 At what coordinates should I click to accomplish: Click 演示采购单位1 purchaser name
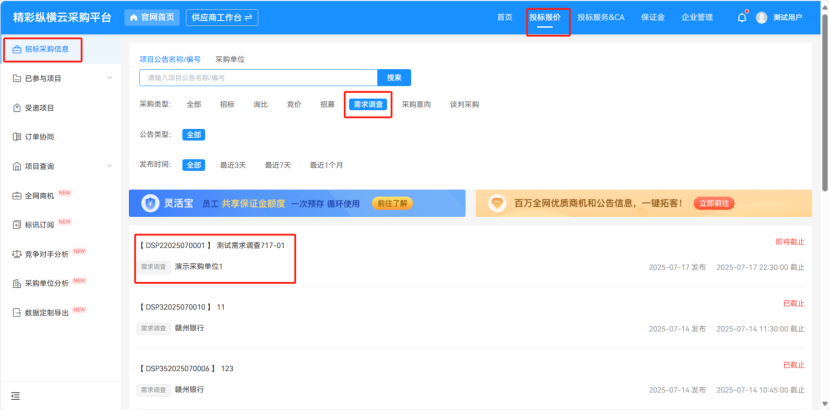(199, 267)
